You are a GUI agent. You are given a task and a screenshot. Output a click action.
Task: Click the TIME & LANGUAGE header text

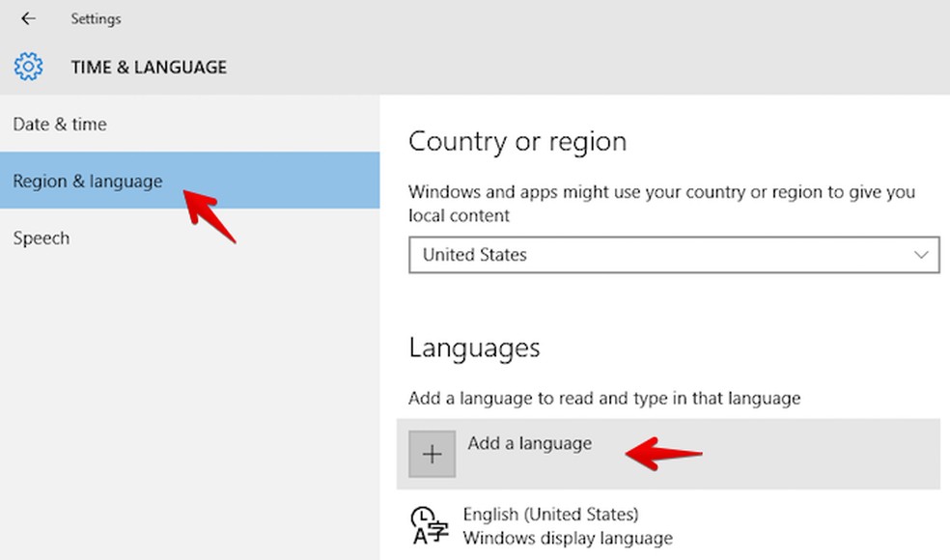point(149,68)
